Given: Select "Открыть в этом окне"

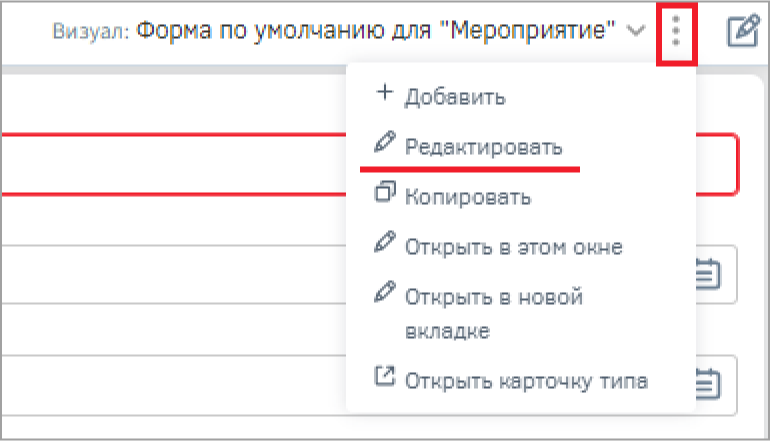Looking at the screenshot, I should (514, 246).
